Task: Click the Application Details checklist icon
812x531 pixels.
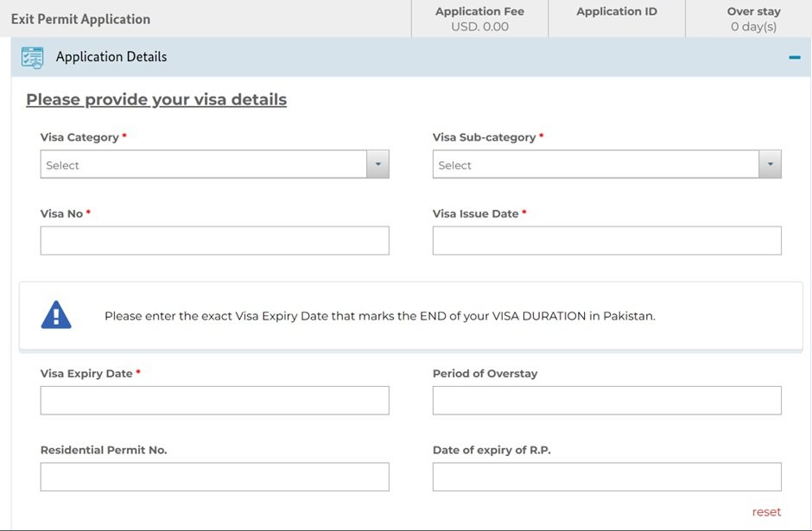Action: pos(32,58)
